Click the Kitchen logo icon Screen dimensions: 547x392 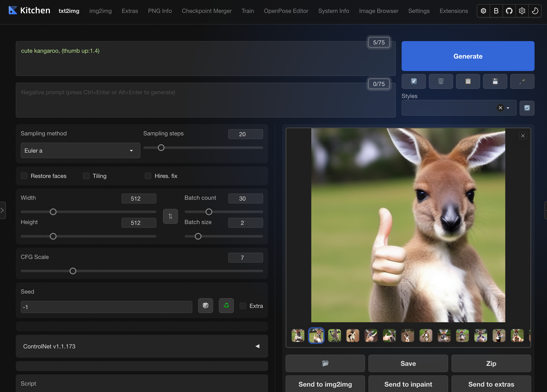pos(13,10)
